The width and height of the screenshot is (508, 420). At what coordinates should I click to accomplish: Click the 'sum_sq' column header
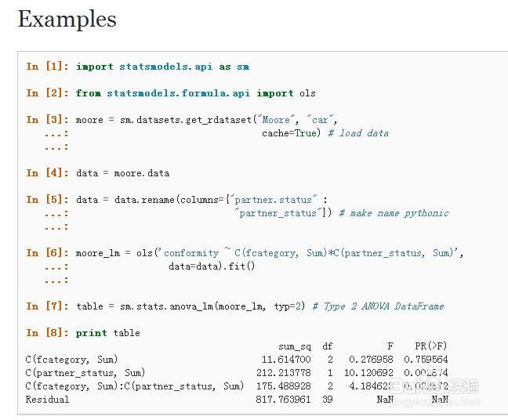coord(295,347)
